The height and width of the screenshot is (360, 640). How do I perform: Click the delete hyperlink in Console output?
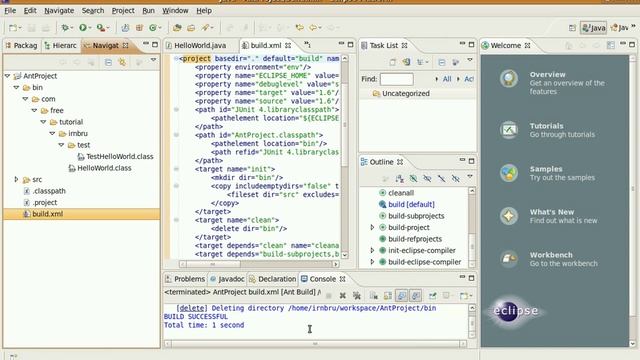[x=192, y=308]
